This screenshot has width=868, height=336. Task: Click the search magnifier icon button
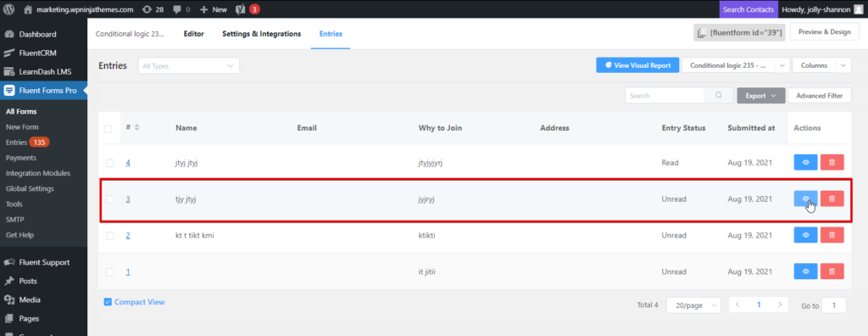click(719, 95)
